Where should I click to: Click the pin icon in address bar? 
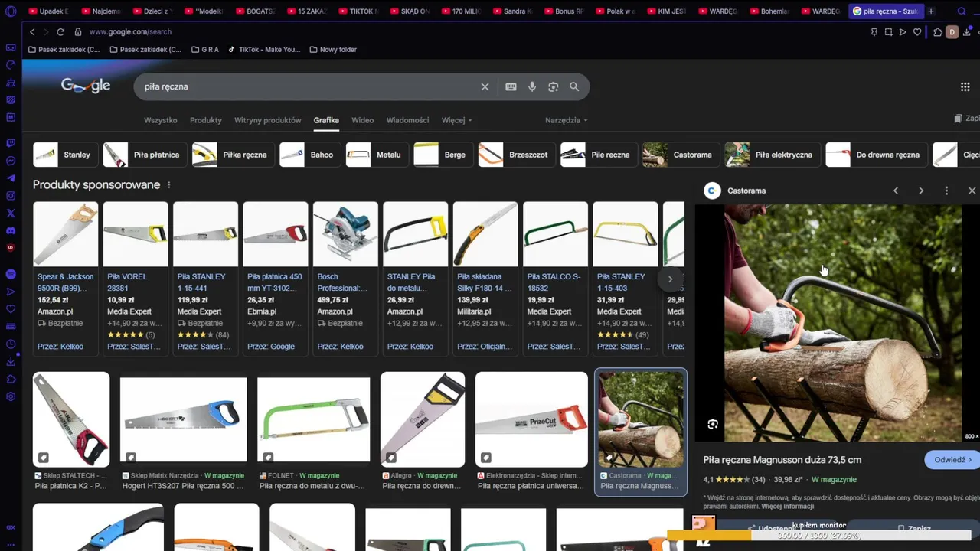874,32
